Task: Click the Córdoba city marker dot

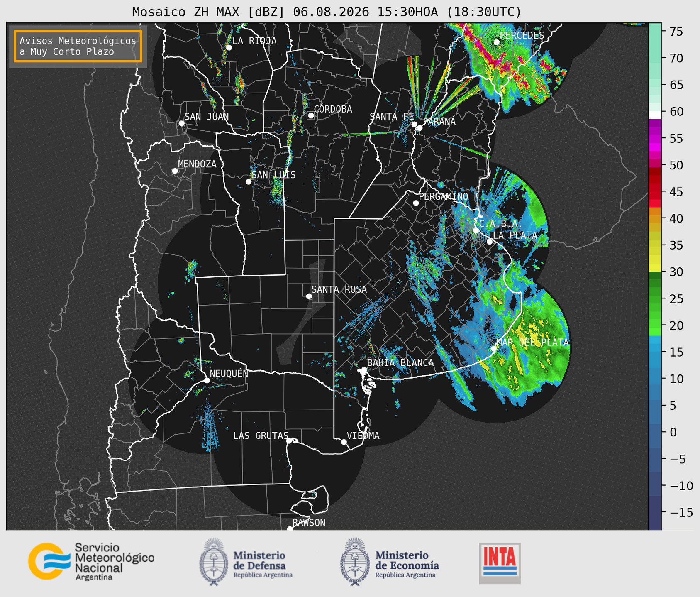Action: [x=311, y=115]
